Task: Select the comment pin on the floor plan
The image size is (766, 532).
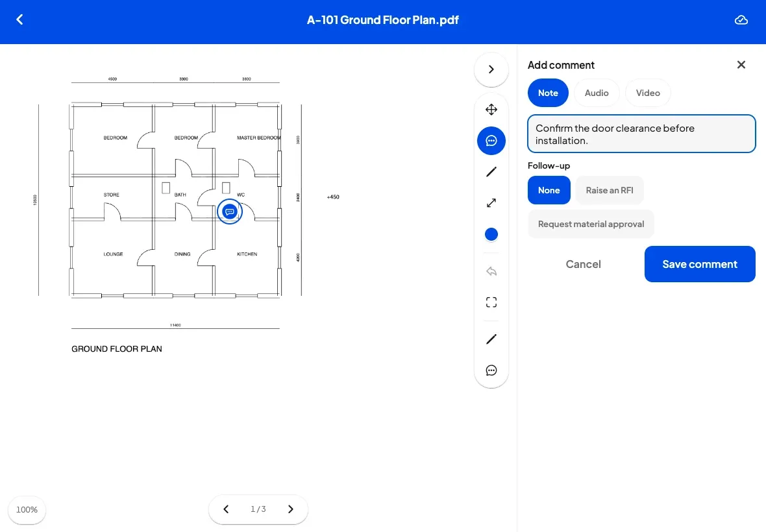Action: (230, 212)
